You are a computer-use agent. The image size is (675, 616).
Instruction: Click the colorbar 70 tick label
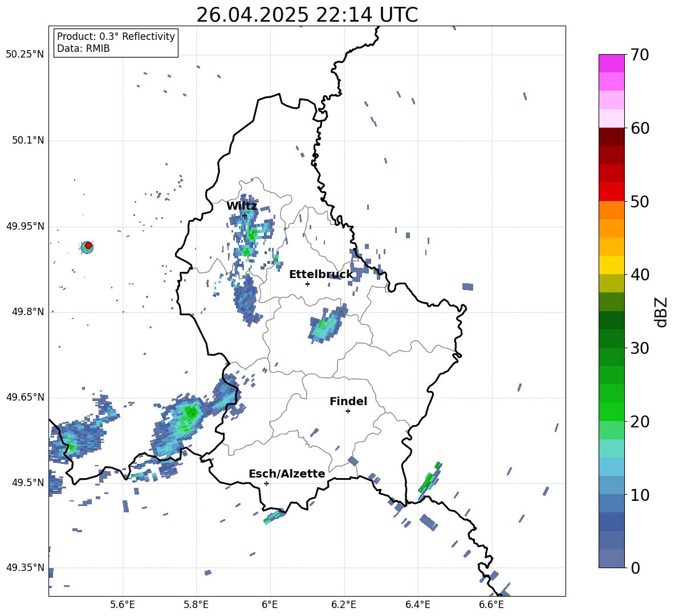pyautogui.click(x=640, y=55)
